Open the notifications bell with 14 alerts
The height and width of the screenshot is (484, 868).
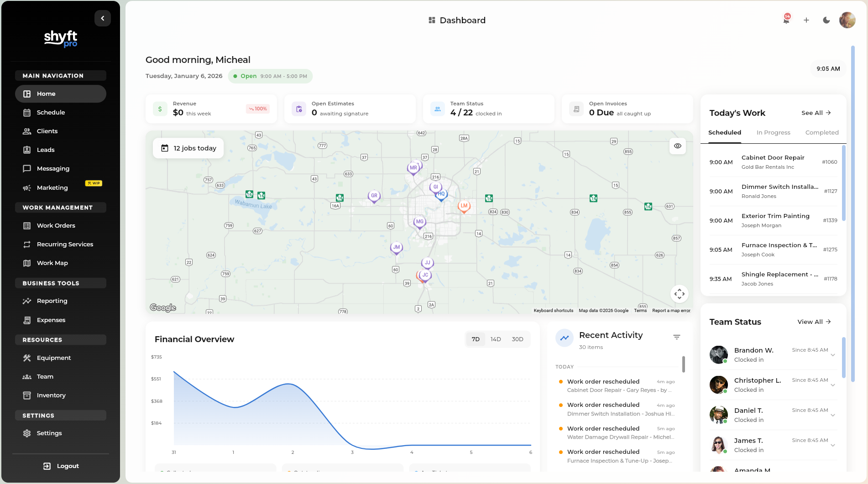(786, 21)
